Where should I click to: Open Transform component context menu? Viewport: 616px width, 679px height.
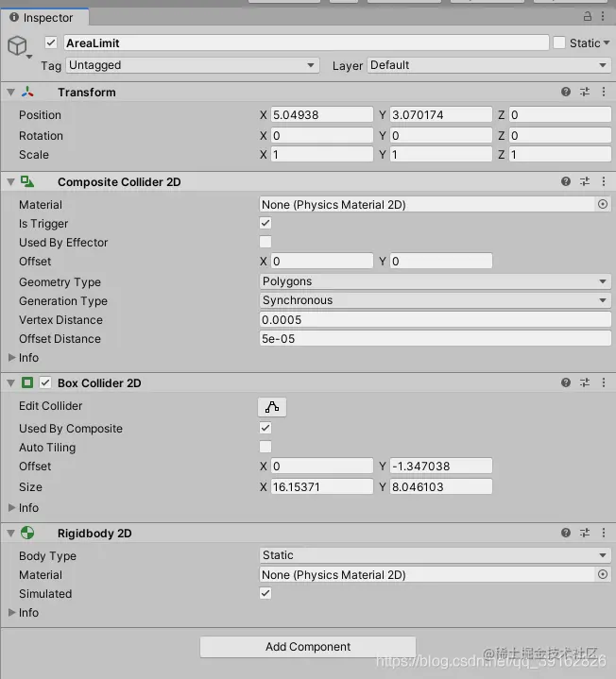click(x=604, y=92)
